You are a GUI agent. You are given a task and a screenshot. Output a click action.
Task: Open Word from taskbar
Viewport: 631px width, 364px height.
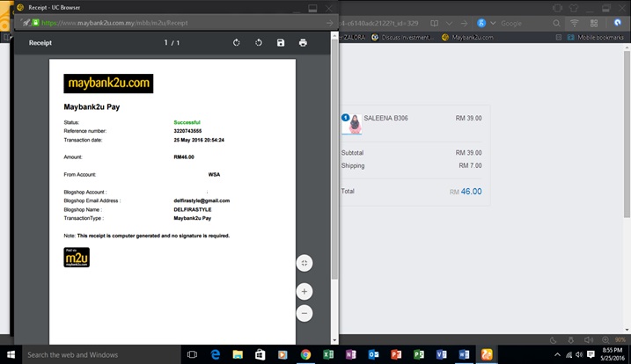[x=464, y=354]
